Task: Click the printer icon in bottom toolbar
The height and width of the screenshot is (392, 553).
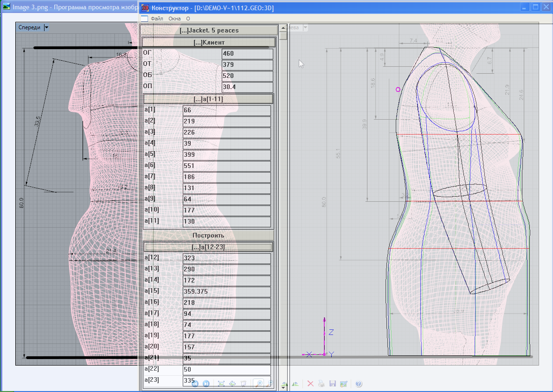Action: pyautogui.click(x=322, y=384)
